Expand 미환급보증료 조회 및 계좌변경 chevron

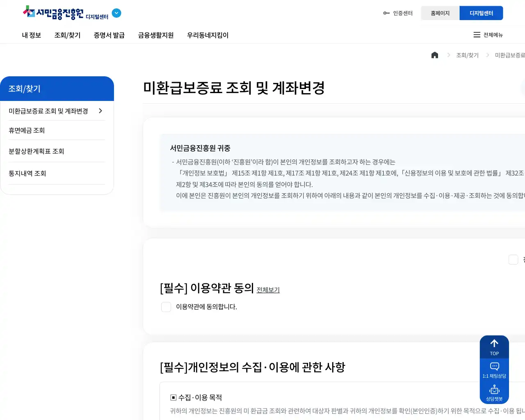(100, 111)
